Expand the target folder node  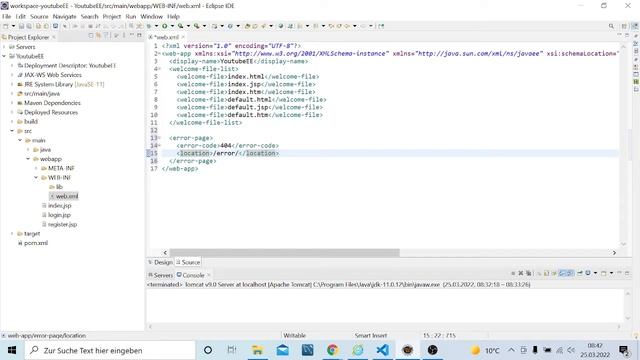click(x=12, y=233)
